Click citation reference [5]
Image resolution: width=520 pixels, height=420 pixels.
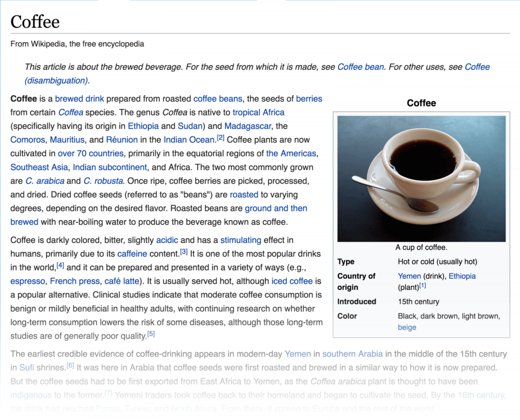pyautogui.click(x=151, y=334)
